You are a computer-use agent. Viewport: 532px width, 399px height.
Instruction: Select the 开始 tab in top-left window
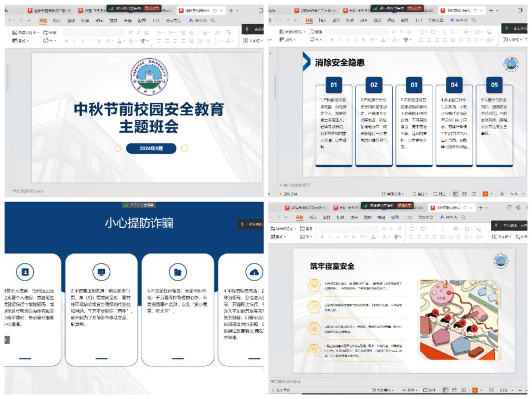[43, 20]
